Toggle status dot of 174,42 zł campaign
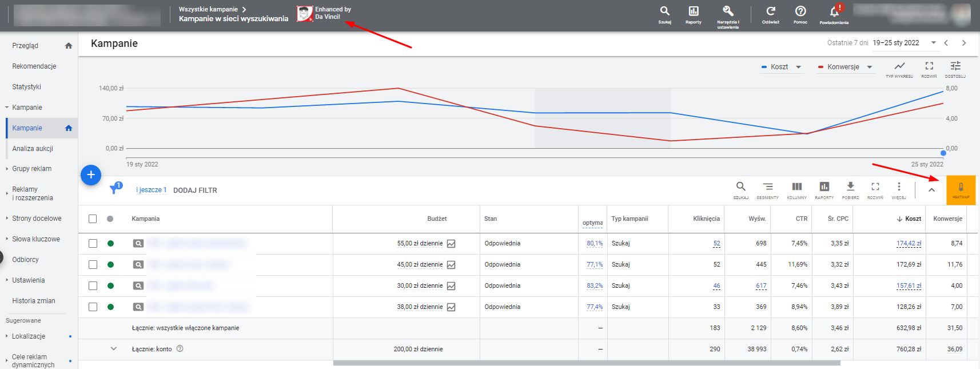 tap(110, 243)
